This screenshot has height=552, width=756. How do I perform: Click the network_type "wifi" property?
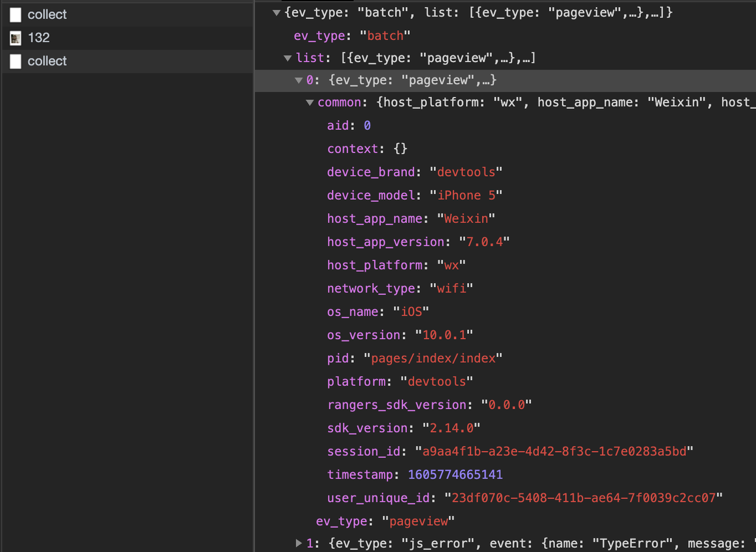(400, 288)
